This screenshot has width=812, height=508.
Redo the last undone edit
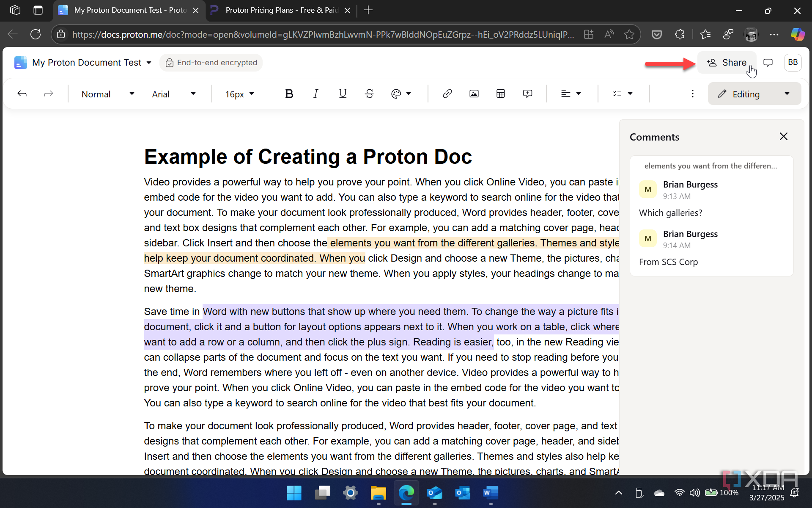49,94
